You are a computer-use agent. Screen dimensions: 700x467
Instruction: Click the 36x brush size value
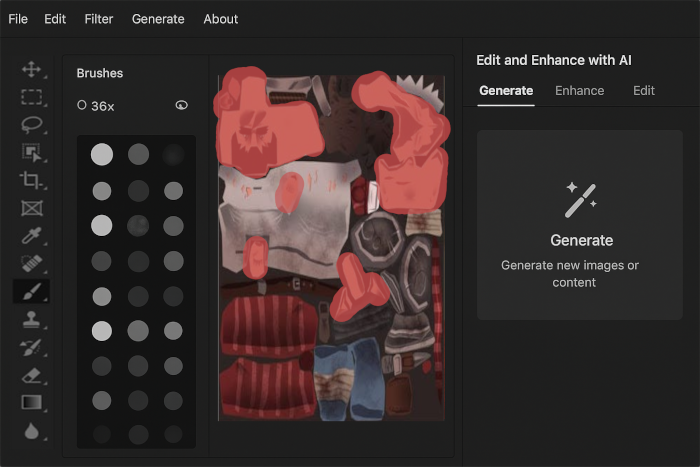click(x=103, y=106)
